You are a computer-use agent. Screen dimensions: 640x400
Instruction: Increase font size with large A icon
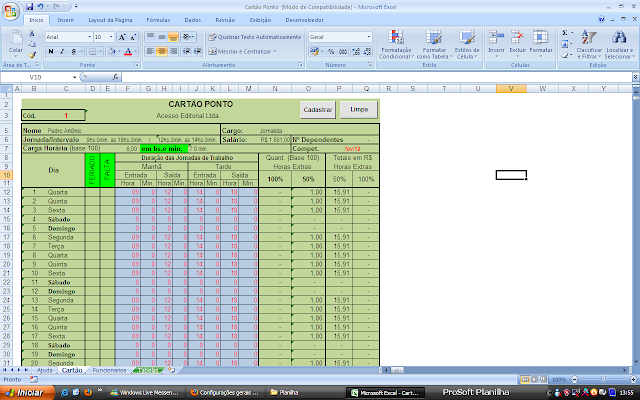122,37
